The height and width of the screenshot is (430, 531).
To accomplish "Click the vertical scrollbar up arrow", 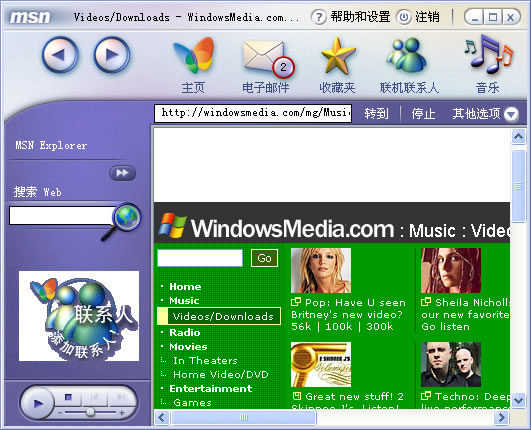I will 518,137.
